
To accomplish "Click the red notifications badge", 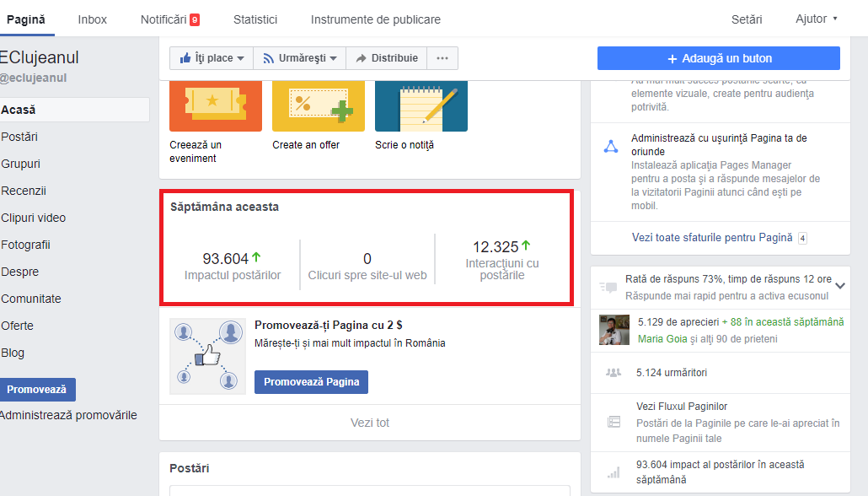I will point(195,19).
